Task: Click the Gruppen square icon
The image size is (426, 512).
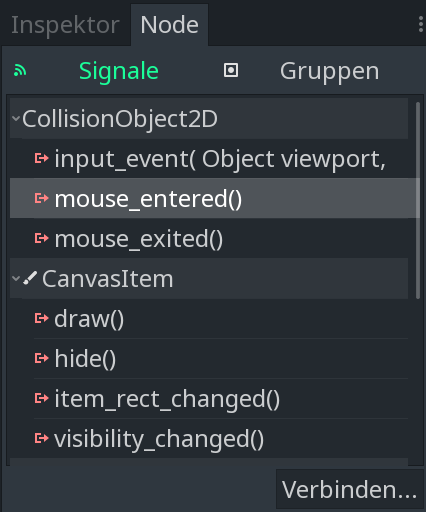Action: coord(231,70)
